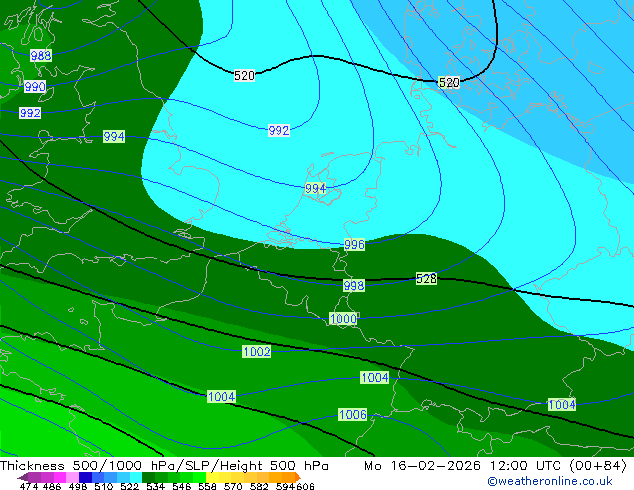Click the legend value 606
Image resolution: width=634 pixels, height=490 pixels.
pos(305,486)
